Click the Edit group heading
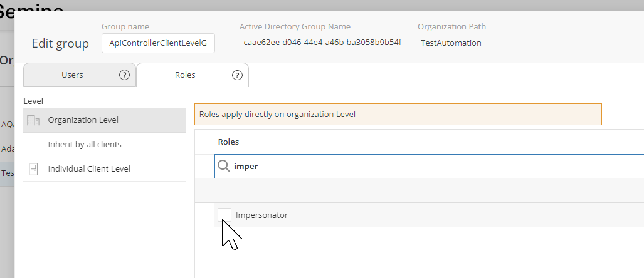 (60, 43)
